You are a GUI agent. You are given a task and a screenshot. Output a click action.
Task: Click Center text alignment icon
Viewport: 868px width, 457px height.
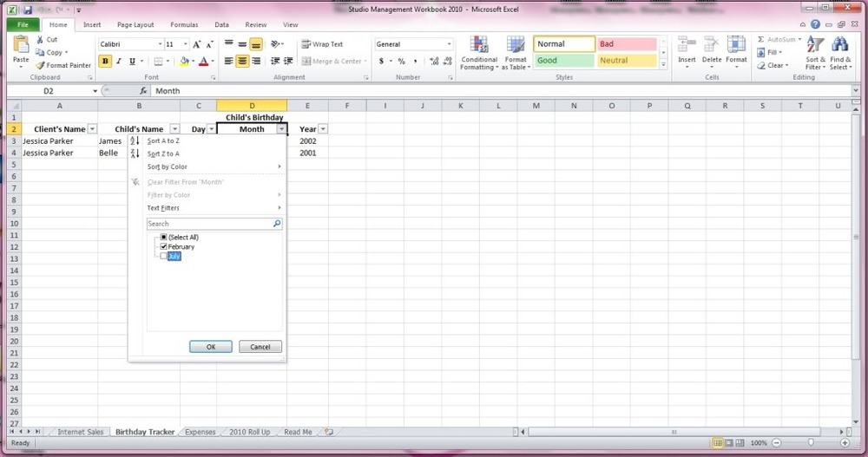242,62
